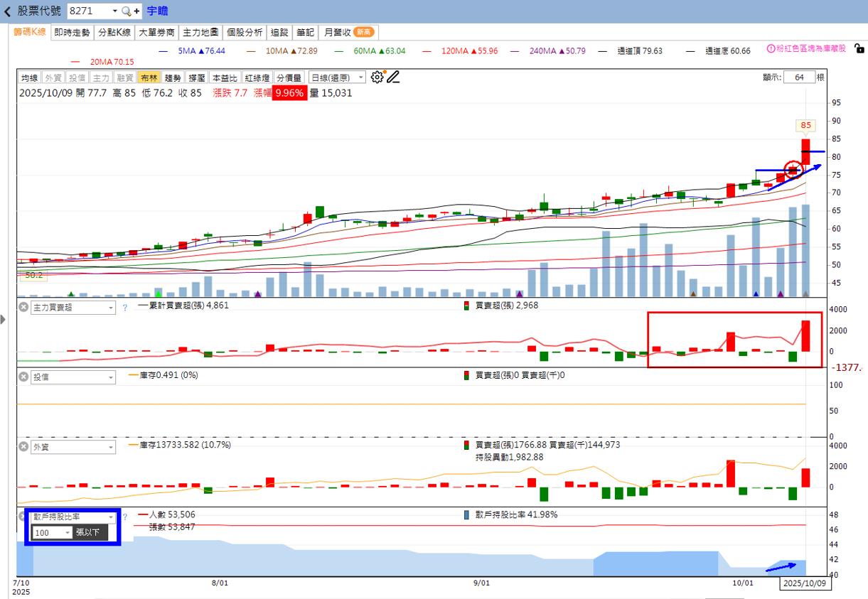
Task: Click the lock icon at top right
Action: (859, 49)
